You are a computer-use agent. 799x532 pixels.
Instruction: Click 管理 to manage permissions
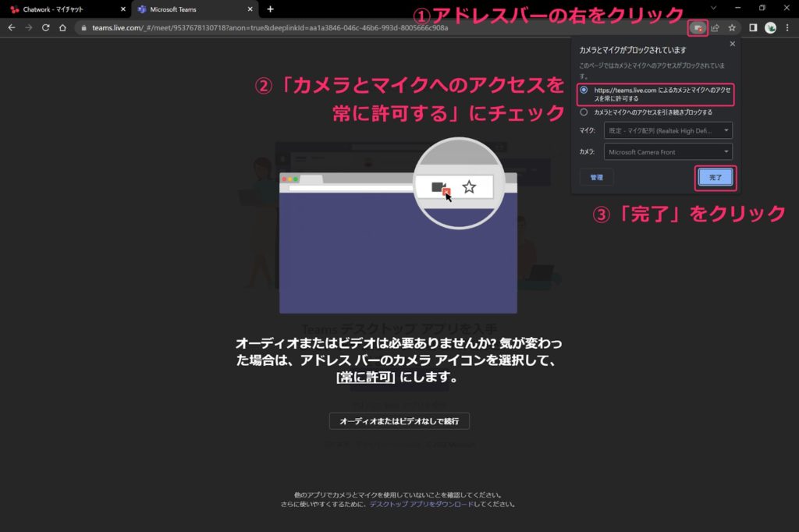click(597, 178)
